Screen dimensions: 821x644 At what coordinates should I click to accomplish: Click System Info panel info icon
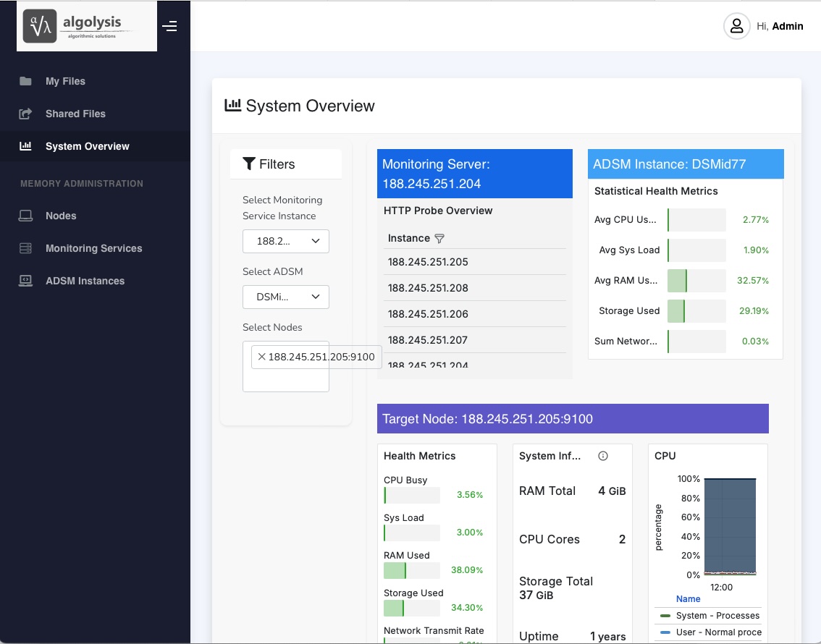(x=603, y=456)
